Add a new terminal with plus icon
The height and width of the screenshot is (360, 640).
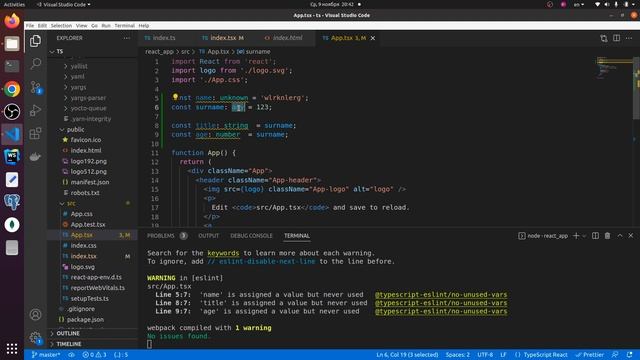[x=576, y=236]
